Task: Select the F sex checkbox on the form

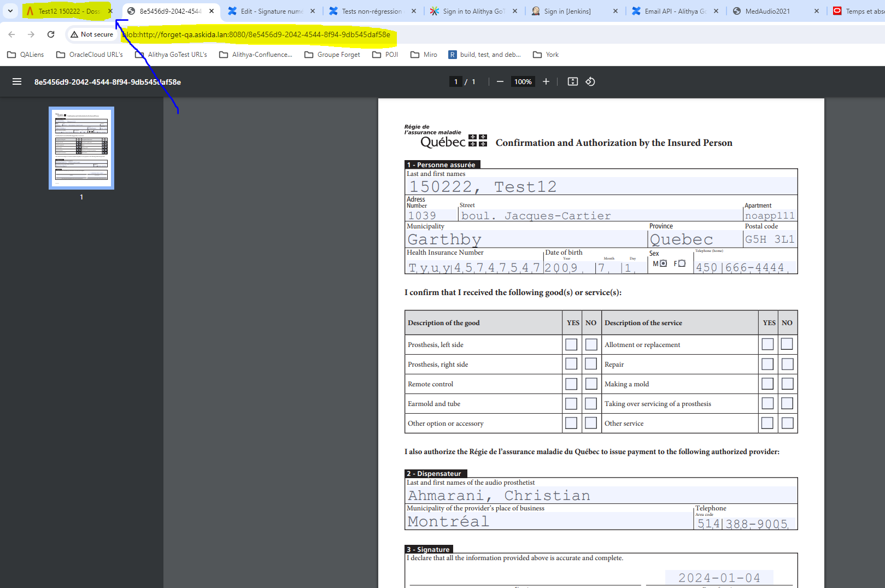Action: (681, 263)
